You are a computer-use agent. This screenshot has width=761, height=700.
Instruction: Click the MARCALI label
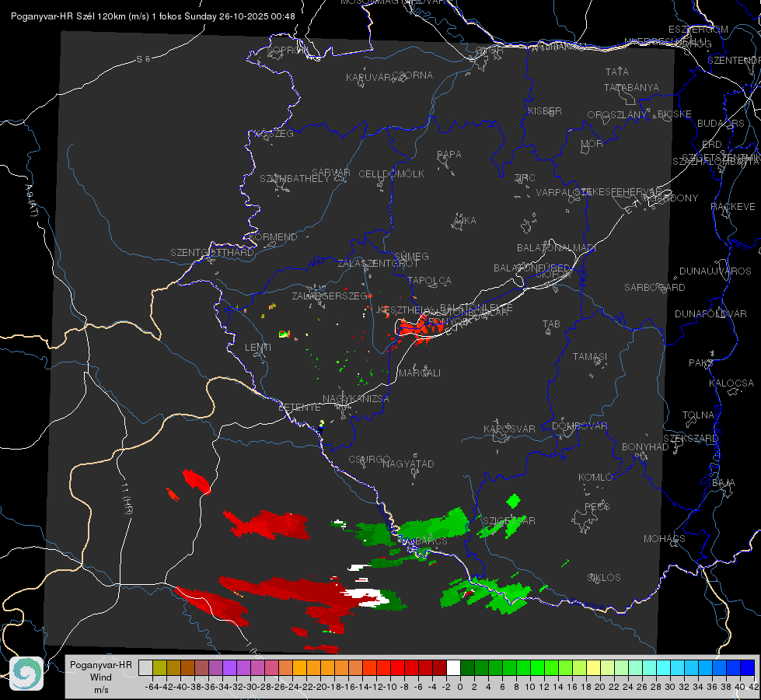tap(420, 373)
